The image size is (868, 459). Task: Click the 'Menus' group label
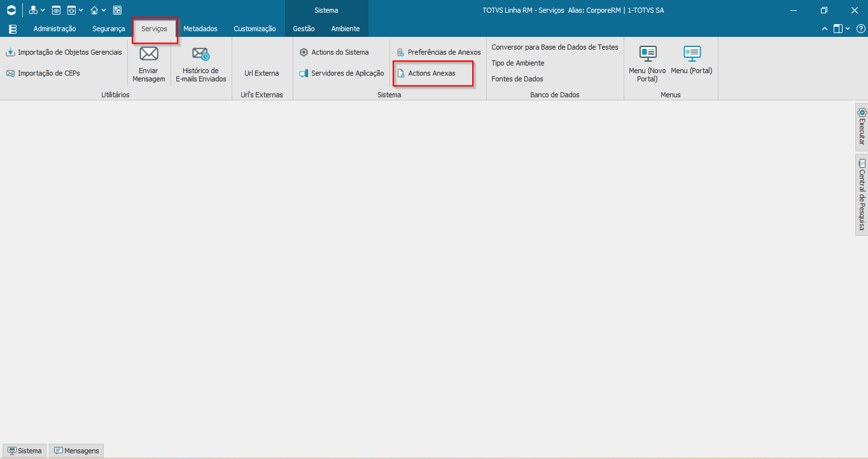(671, 95)
